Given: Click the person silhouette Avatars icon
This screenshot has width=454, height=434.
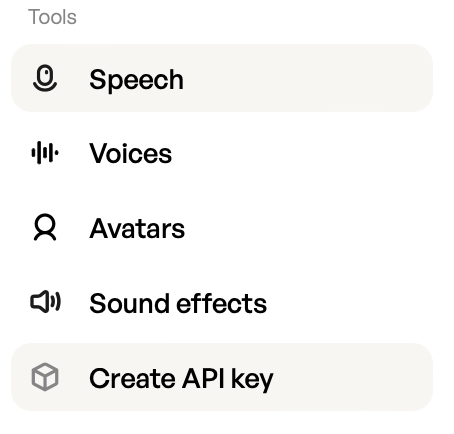Looking at the screenshot, I should click(45, 227).
